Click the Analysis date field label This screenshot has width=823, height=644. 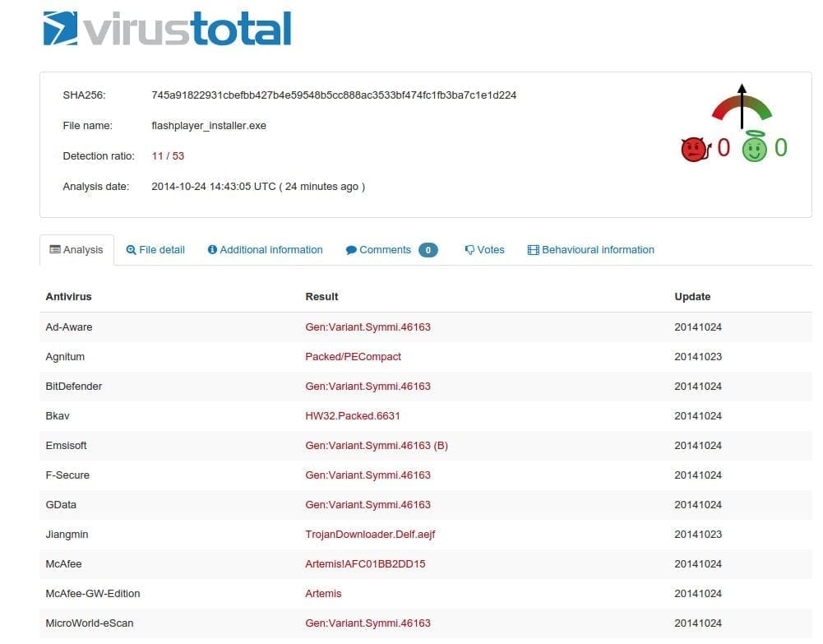coord(96,187)
